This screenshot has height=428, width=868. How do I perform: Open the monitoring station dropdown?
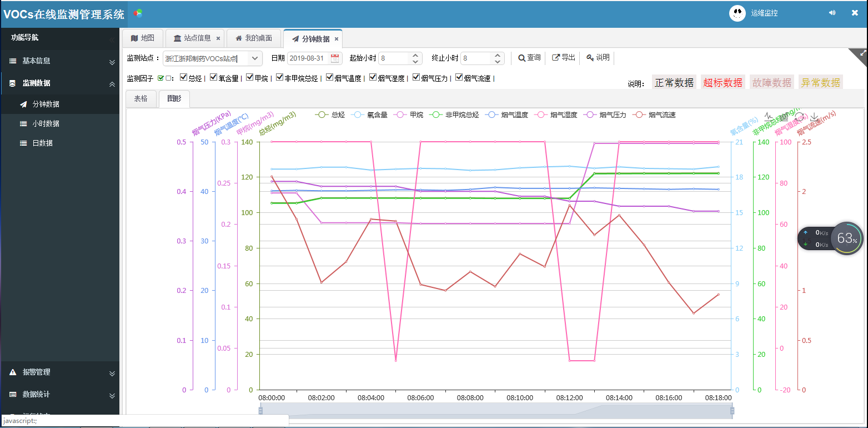click(255, 58)
